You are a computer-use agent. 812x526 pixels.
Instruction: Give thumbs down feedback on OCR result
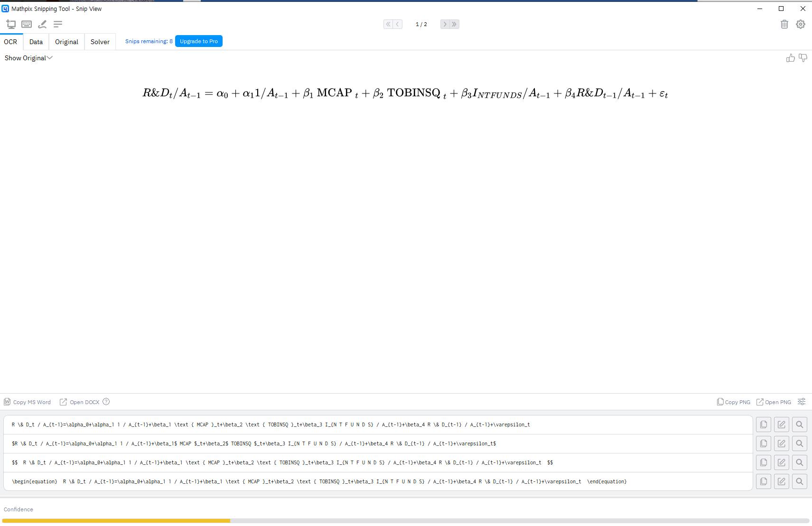(803, 58)
